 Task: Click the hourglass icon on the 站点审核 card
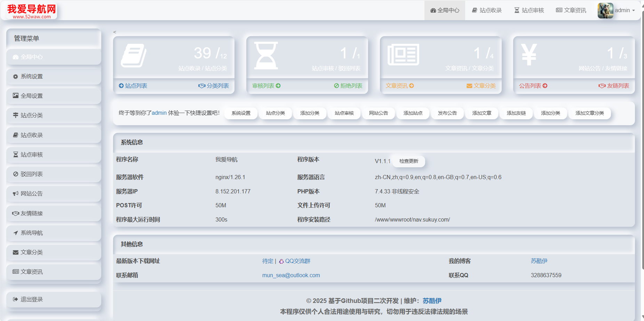pos(266,56)
